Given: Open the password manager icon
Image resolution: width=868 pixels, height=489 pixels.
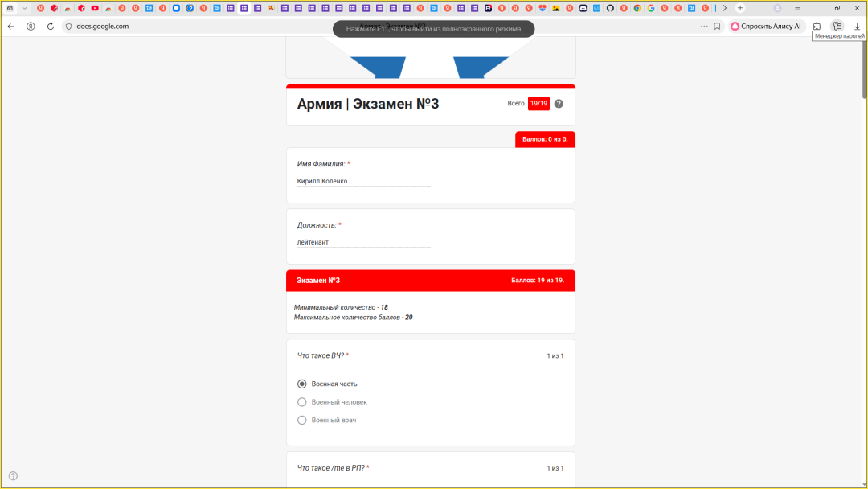Looking at the screenshot, I should 837,27.
